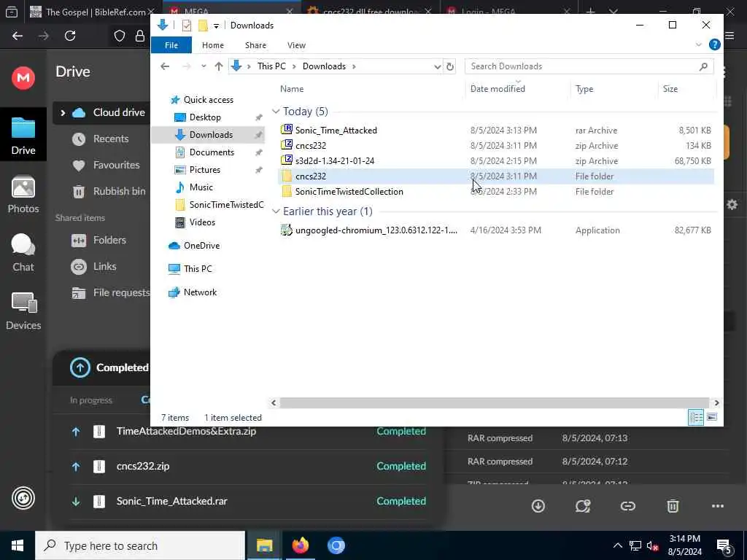Click the MEGA sync status circle icon
The height and width of the screenshot is (560, 747).
point(23,498)
